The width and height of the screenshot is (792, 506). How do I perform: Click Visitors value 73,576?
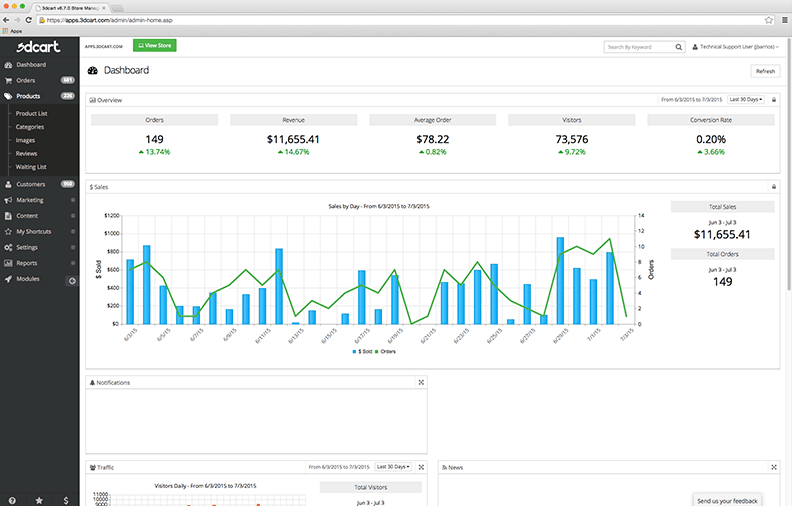coord(572,139)
